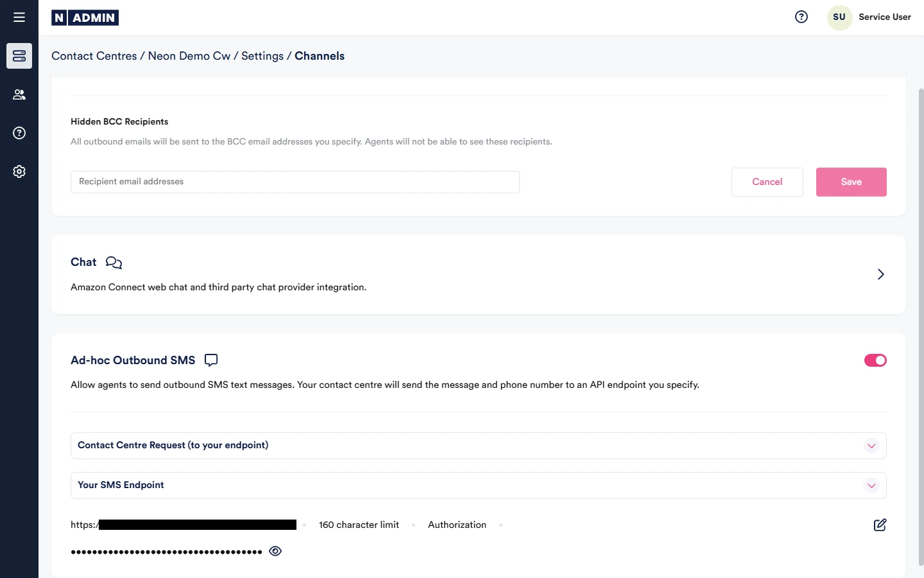Open the users sidebar icon
Screen dimensions: 924x578
pyautogui.click(x=19, y=94)
